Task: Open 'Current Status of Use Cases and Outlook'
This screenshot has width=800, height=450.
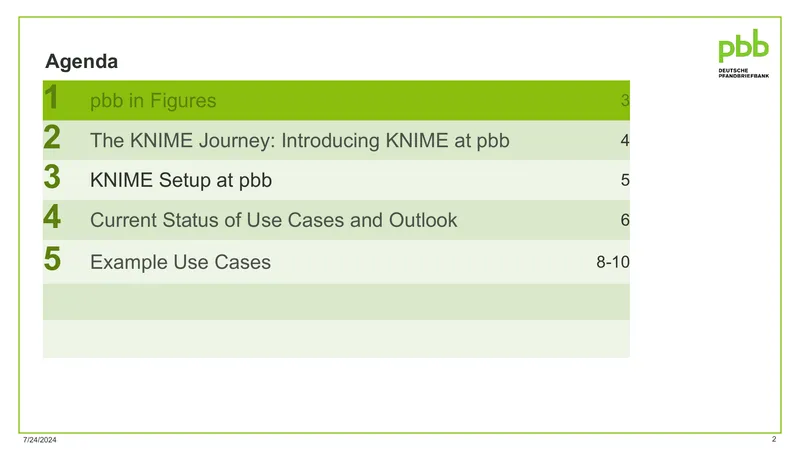Action: click(x=273, y=220)
